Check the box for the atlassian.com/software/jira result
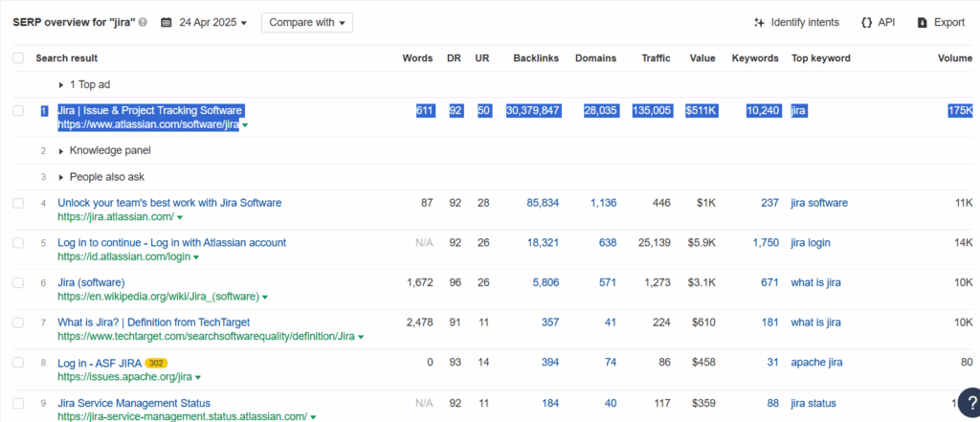The image size is (980, 422). coord(18,111)
